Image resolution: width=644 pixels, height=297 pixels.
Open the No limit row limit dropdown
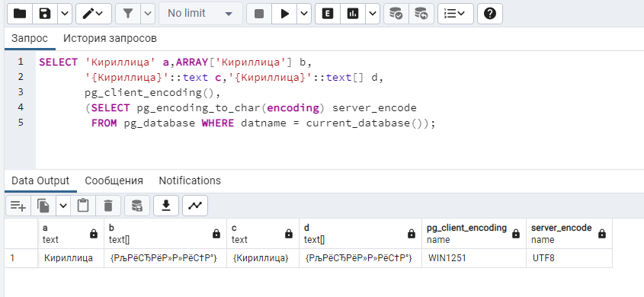pyautogui.click(x=200, y=14)
